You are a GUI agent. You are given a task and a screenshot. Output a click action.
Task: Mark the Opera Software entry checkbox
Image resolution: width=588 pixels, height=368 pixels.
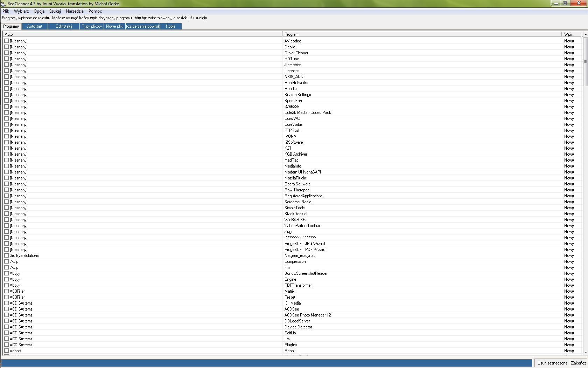[x=6, y=184]
